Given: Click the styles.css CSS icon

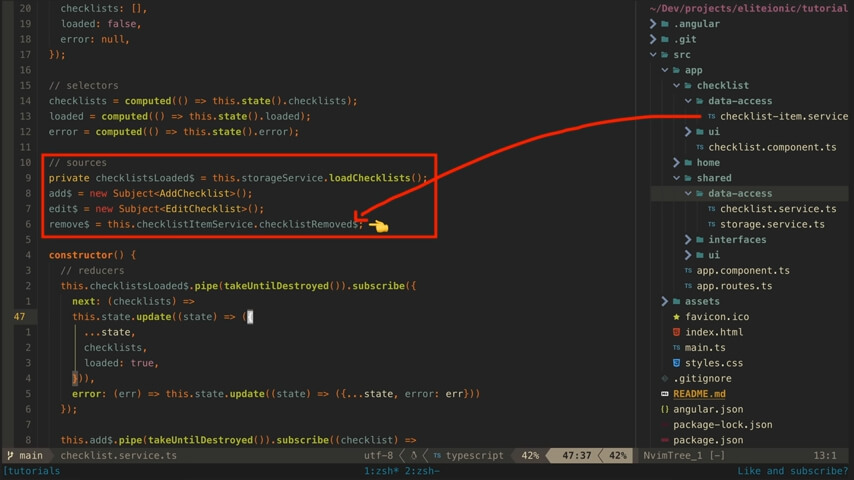Looking at the screenshot, I should pos(676,363).
